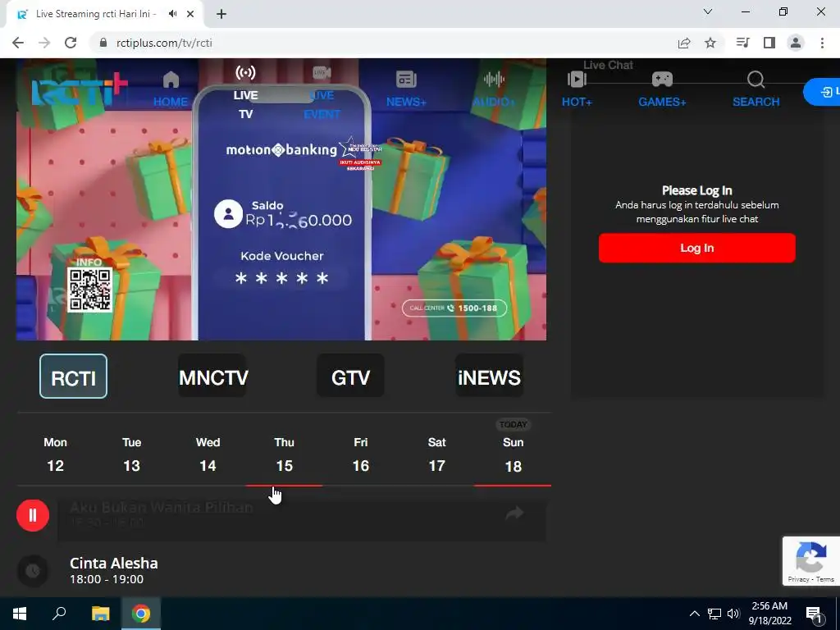Click the red Log In button
840x630 pixels.
[697, 248]
